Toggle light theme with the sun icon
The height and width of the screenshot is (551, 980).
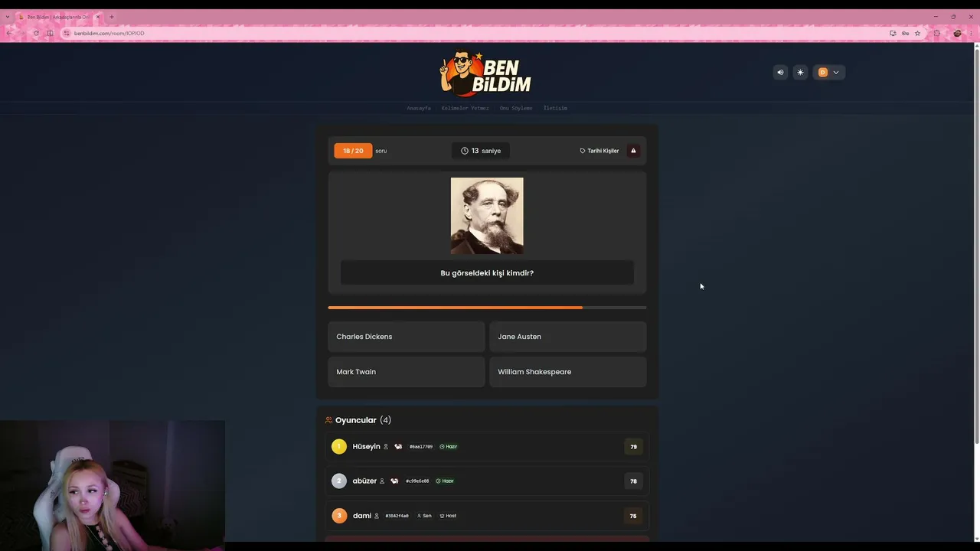[x=800, y=73]
